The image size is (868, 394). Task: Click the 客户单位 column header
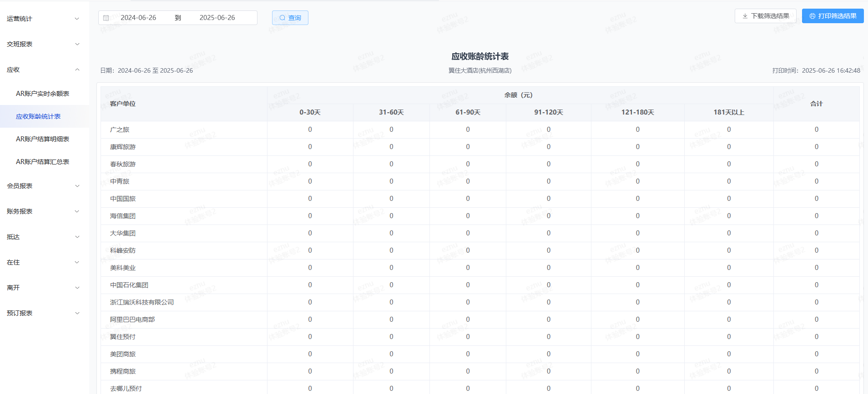coord(184,104)
